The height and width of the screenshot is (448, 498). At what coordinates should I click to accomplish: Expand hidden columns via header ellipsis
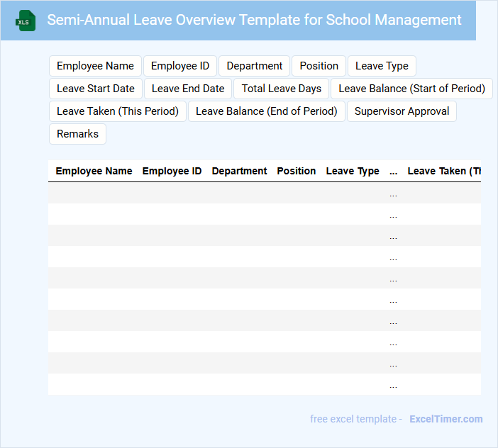(393, 171)
